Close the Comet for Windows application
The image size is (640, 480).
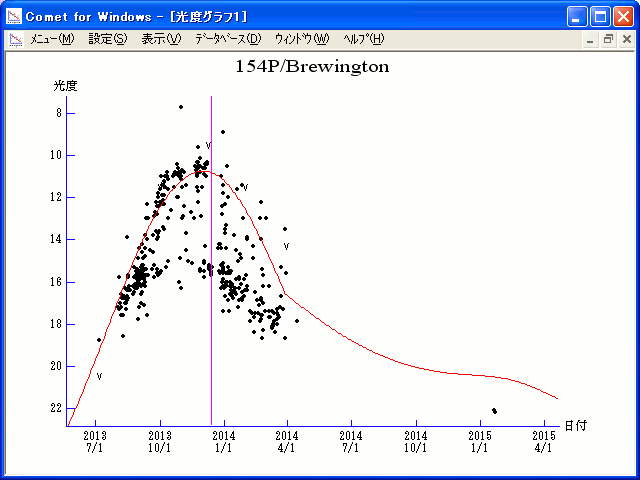(624, 17)
